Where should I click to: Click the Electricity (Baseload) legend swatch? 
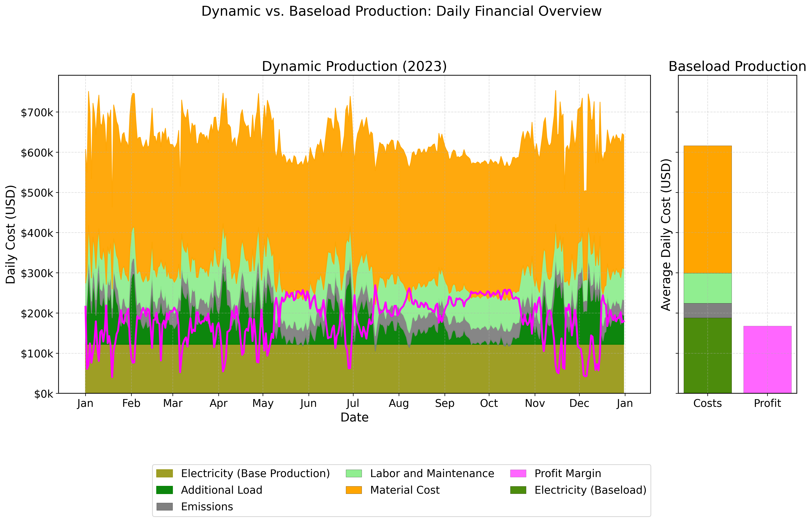518,490
